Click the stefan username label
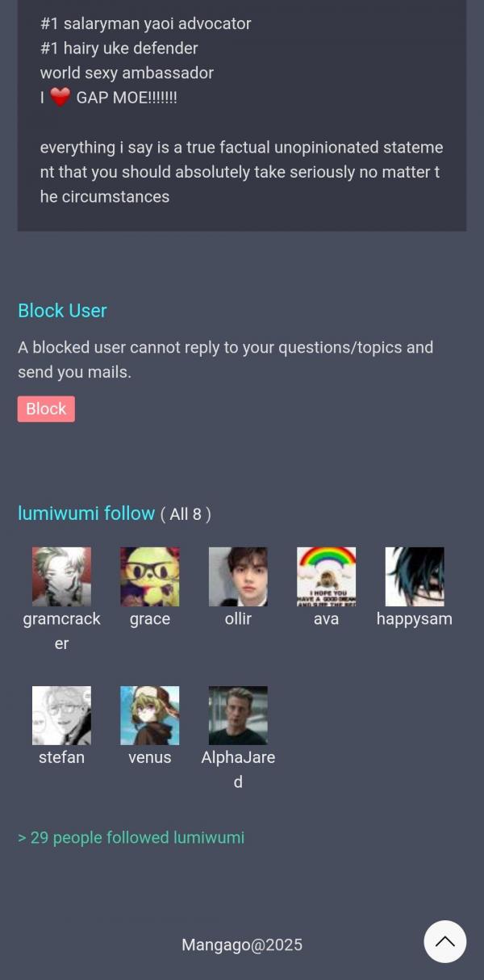Image resolution: width=484 pixels, height=980 pixels. pos(61,757)
